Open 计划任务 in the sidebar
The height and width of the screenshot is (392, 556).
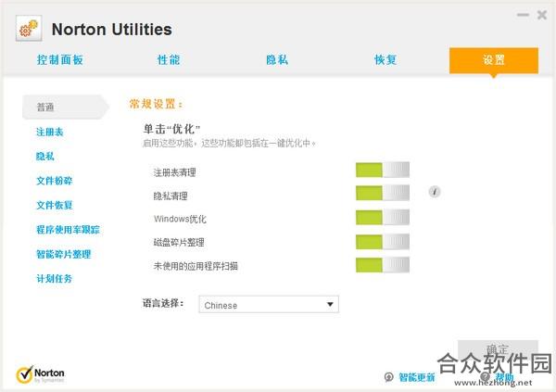click(x=55, y=279)
